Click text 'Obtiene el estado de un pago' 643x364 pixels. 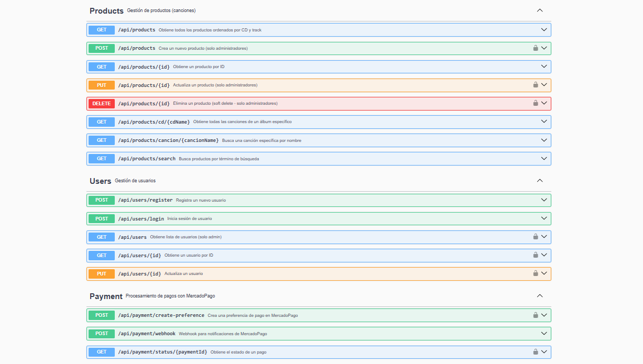(238, 352)
